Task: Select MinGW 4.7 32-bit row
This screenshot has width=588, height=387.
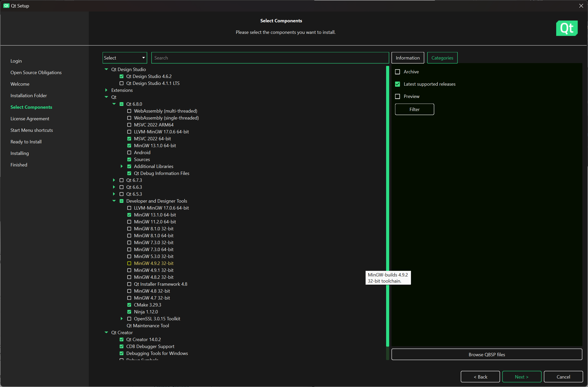Action: (x=152, y=298)
